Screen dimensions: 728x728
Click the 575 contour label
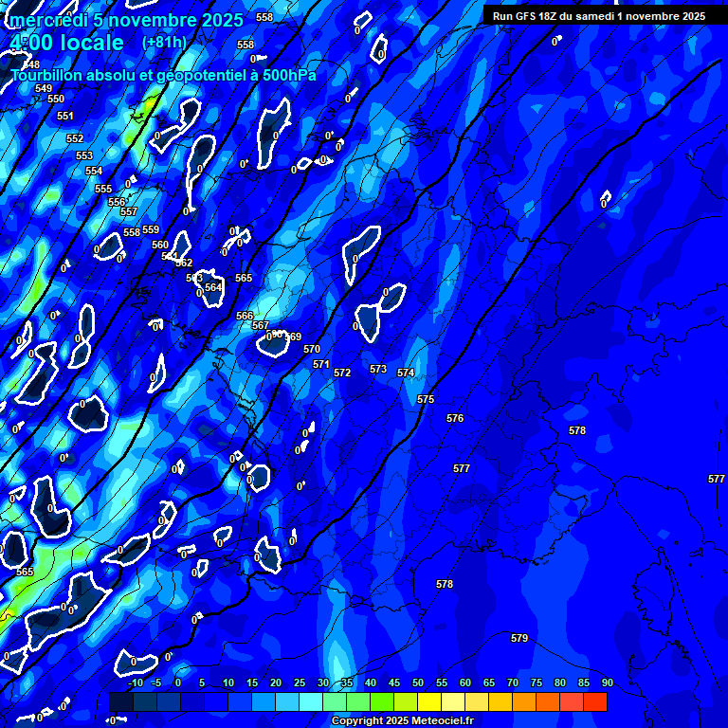426,399
